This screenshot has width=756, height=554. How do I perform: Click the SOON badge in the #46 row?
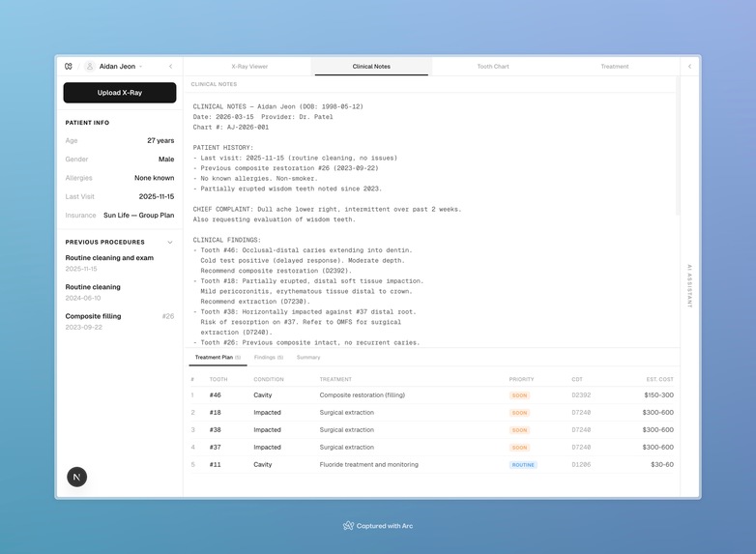pyautogui.click(x=519, y=395)
